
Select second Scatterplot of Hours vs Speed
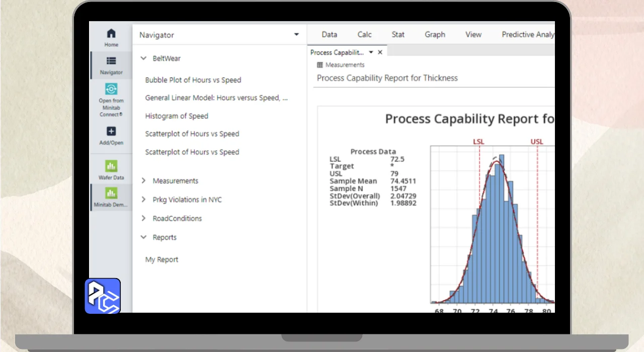click(x=192, y=152)
